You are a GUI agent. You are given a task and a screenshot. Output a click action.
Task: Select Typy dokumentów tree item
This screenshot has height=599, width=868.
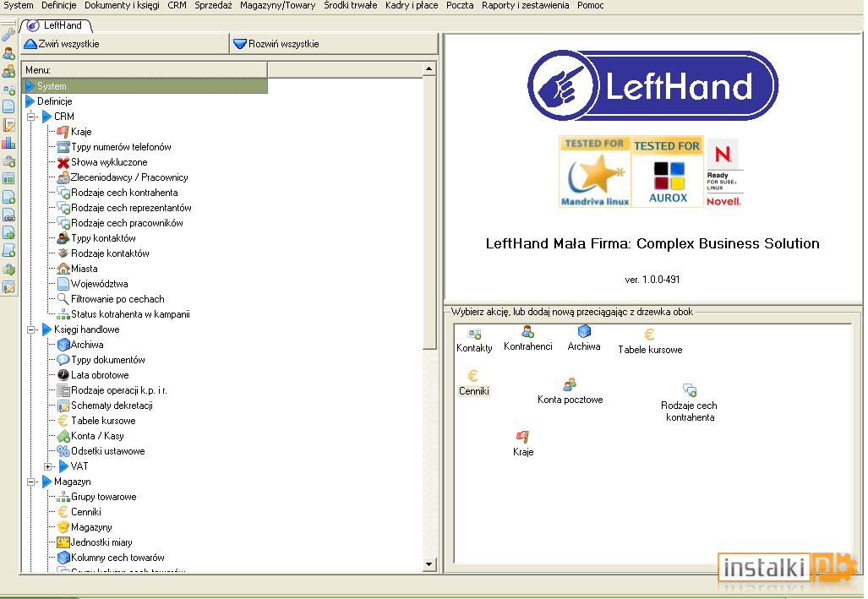coord(108,360)
